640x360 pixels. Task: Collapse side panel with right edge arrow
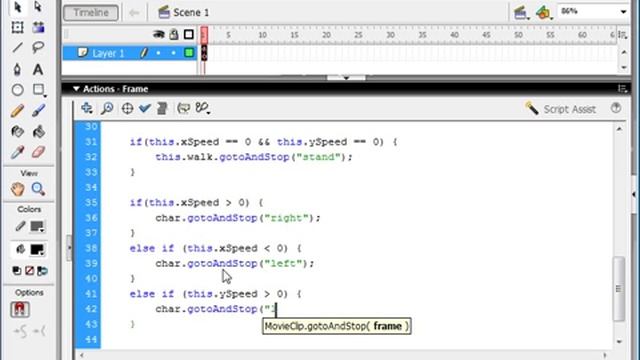coord(633,195)
